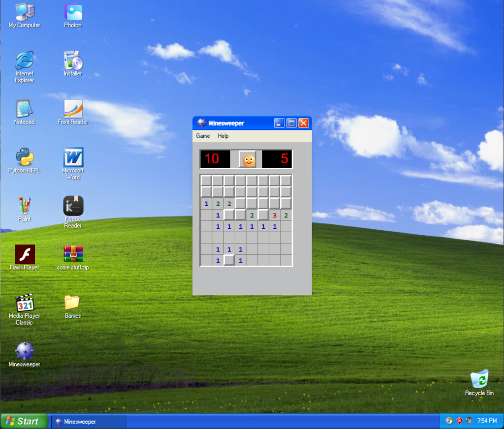Click the Installer desktop icon

pos(73,63)
